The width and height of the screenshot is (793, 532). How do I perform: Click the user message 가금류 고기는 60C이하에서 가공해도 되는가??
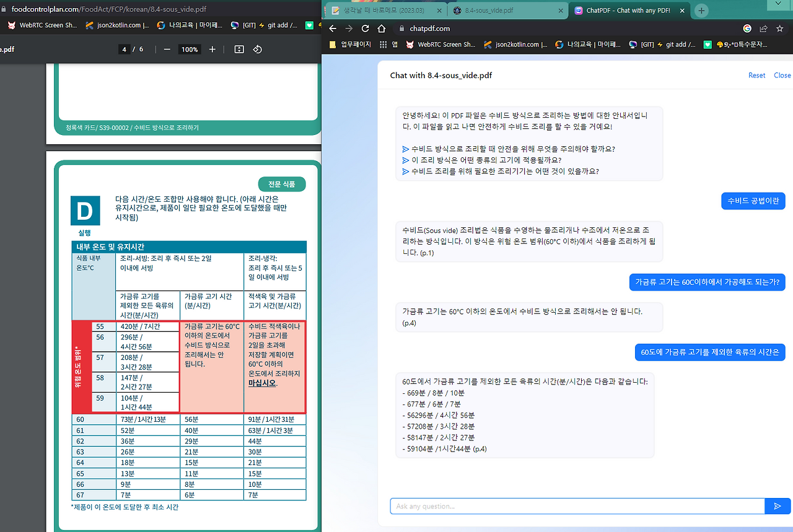tap(707, 282)
